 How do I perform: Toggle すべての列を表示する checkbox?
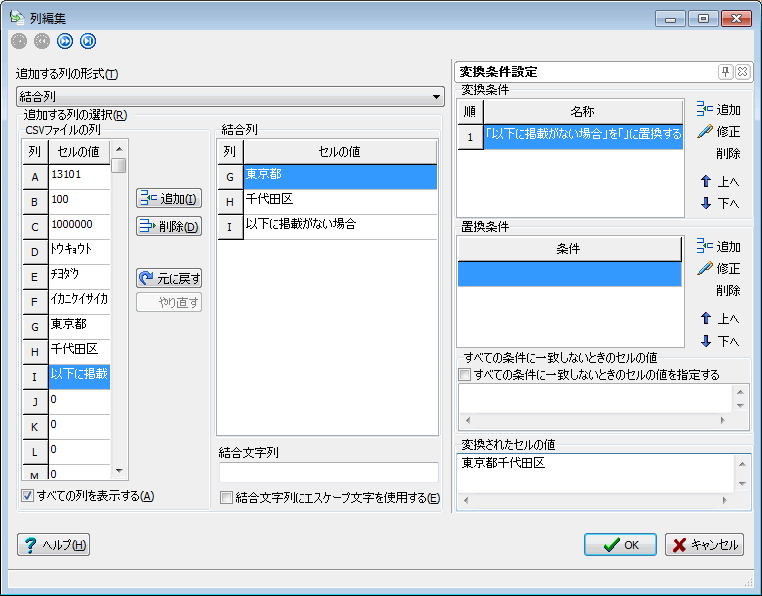[x=27, y=496]
